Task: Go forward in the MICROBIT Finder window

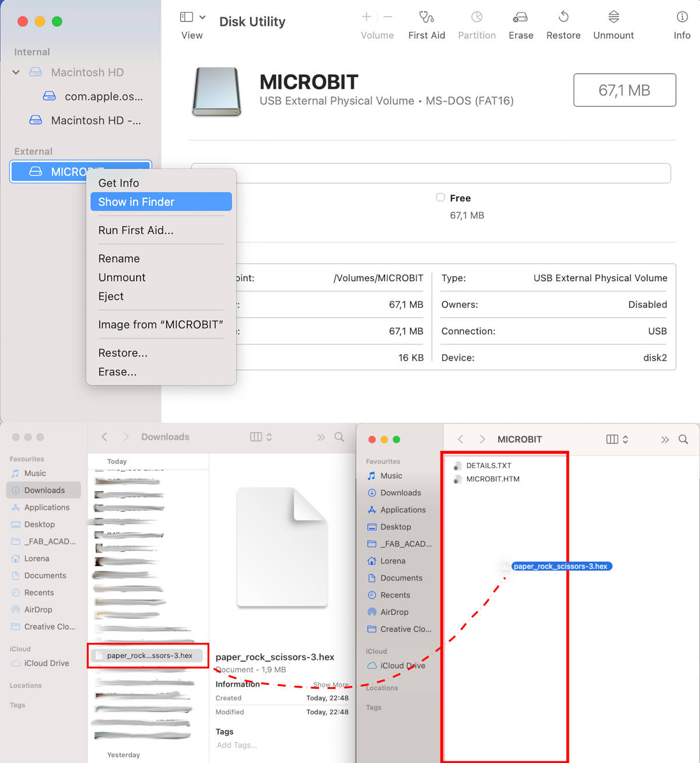Action: 482,439
